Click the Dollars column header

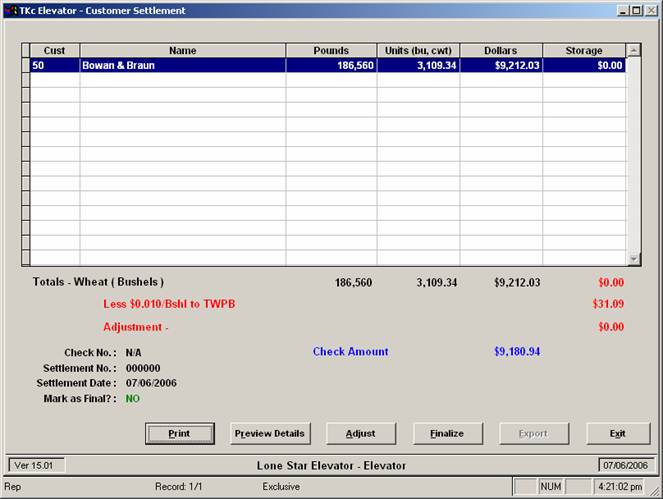(x=500, y=50)
